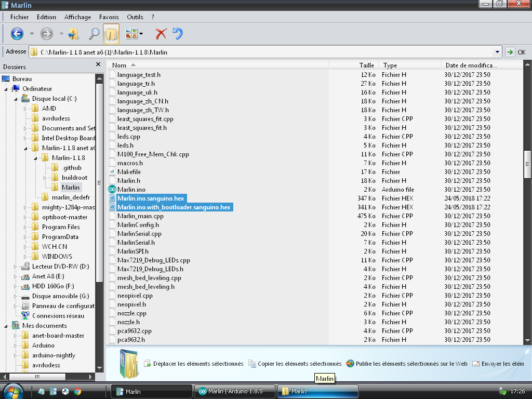Open Connexions réseau icon
Screen dimensions: 532x399
point(25,315)
